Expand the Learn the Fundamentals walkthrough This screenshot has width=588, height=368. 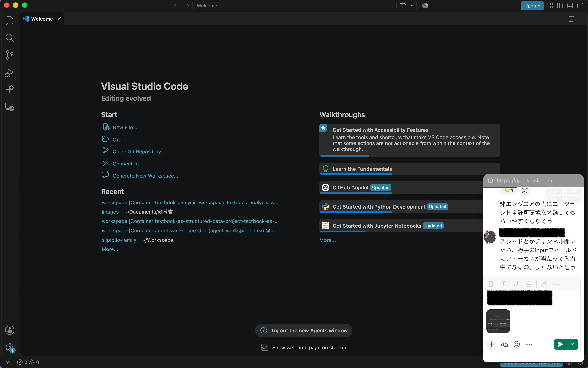(410, 169)
